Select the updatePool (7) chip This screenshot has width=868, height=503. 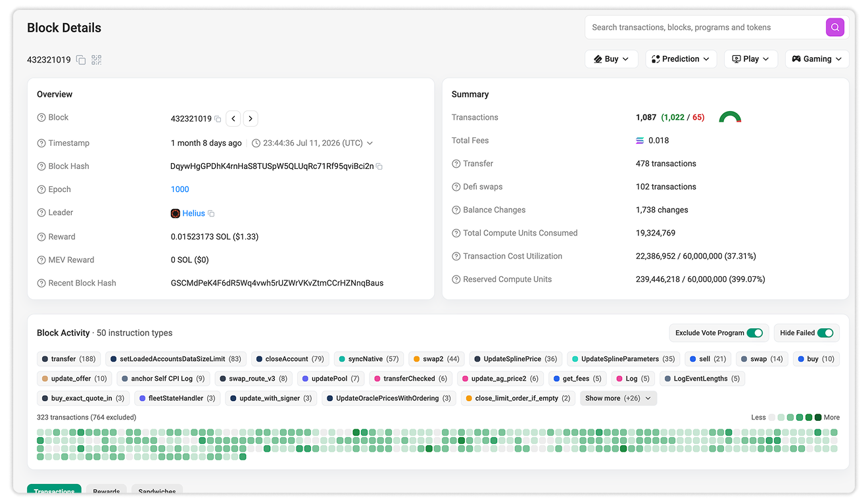[331, 379]
